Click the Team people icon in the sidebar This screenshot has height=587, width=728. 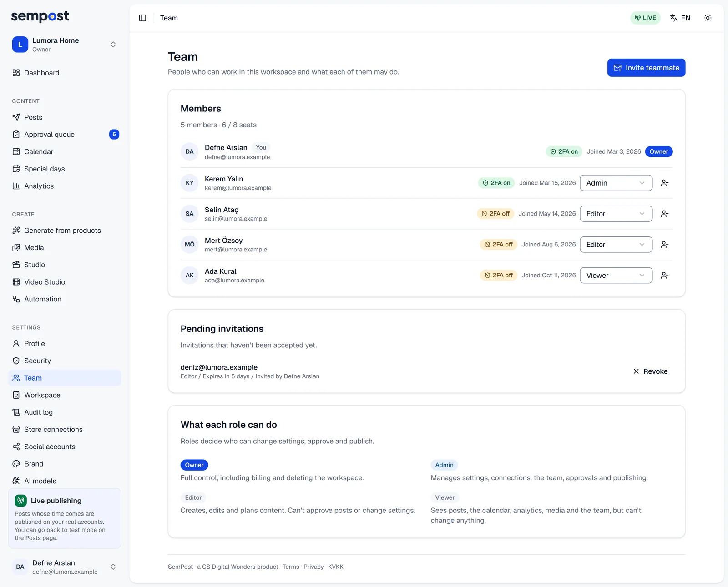tap(16, 378)
